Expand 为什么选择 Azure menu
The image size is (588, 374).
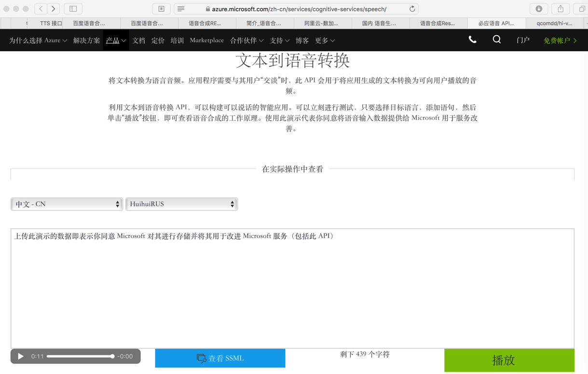pos(38,41)
